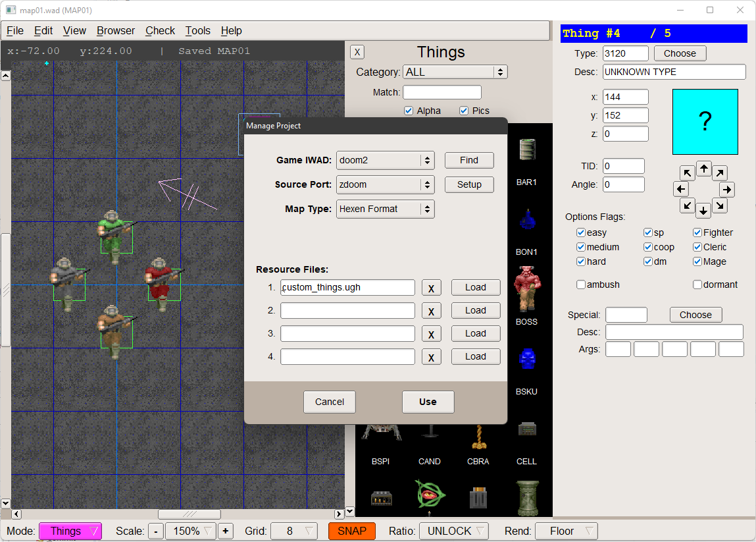The image size is (756, 542).
Task: Pick the BON1 blue potion thing
Action: (528, 219)
